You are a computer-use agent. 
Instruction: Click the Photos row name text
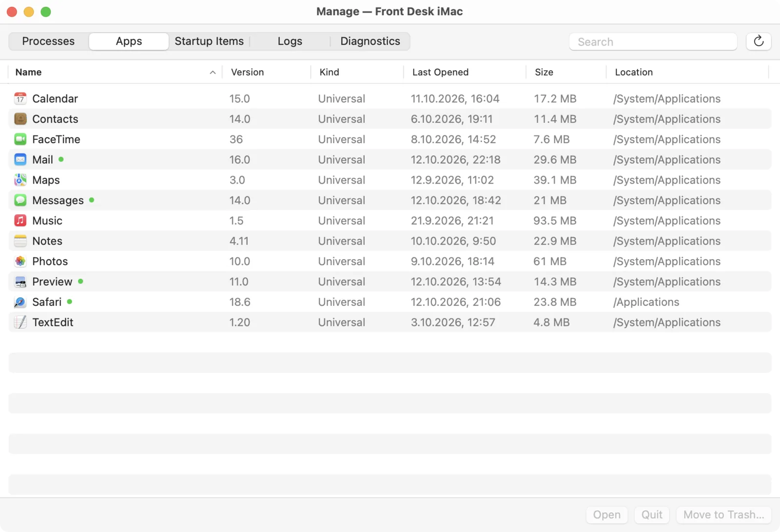click(x=50, y=262)
